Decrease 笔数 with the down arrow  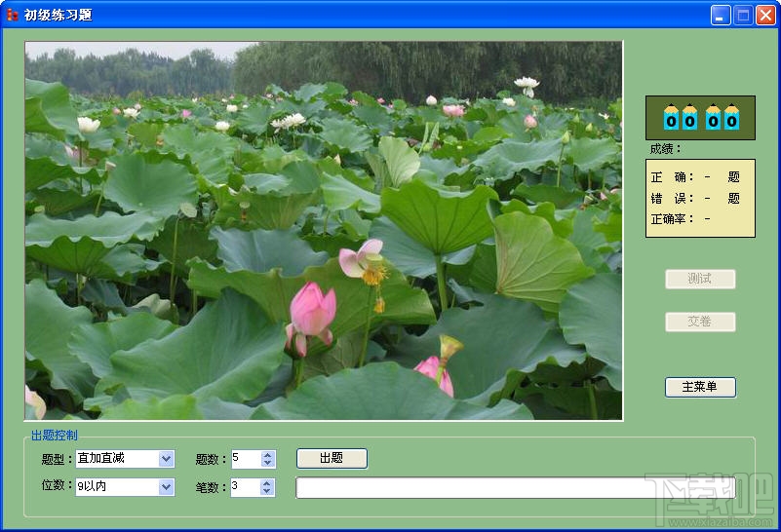tap(267, 491)
